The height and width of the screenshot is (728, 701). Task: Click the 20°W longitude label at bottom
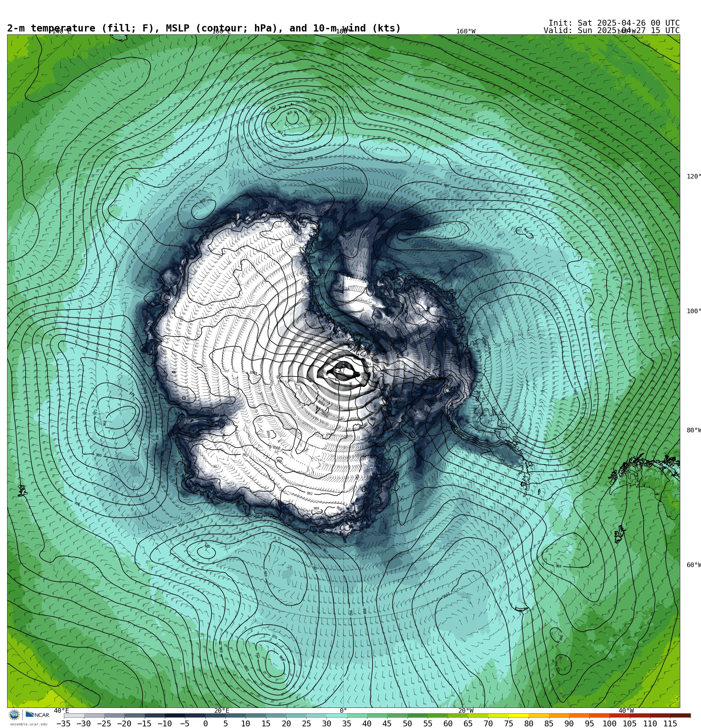click(466, 710)
